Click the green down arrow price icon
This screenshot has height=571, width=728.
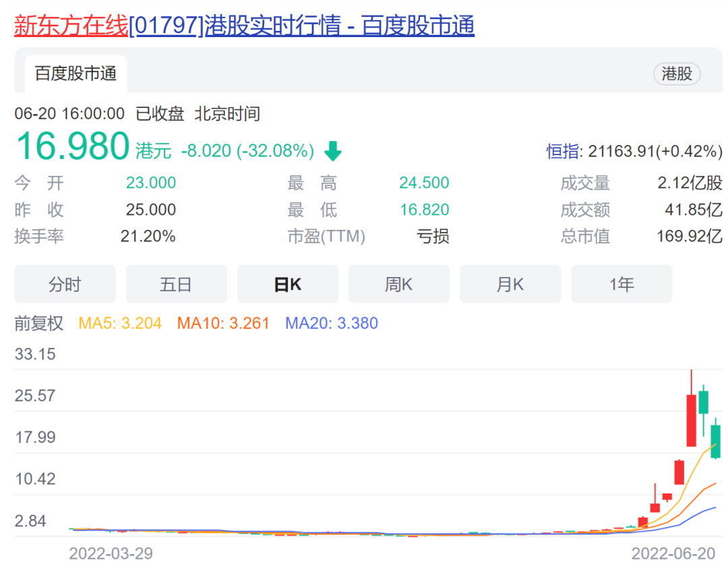tap(333, 152)
